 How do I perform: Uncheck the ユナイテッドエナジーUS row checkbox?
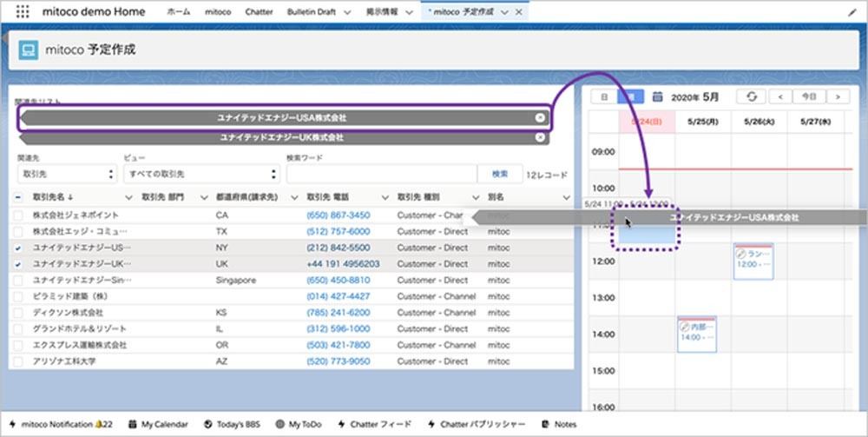coord(18,248)
